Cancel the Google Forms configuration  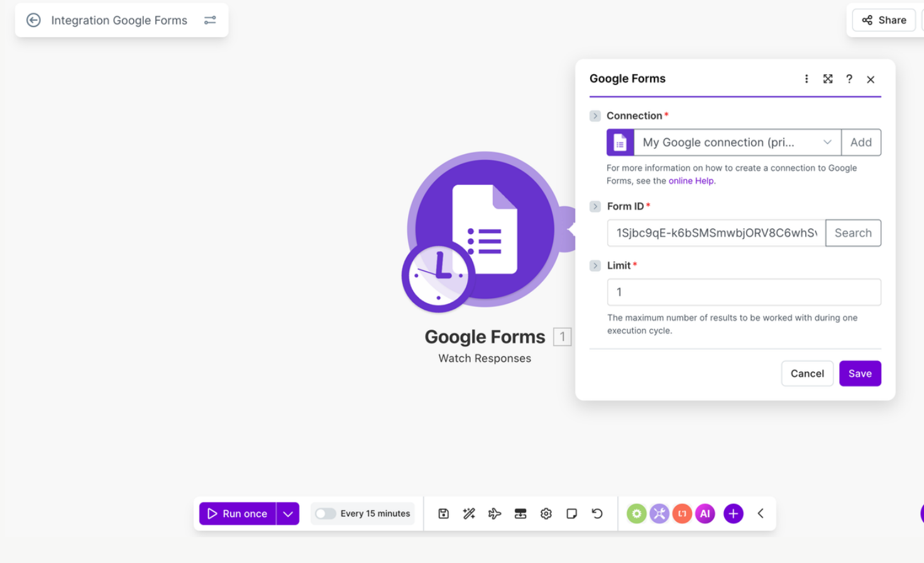pos(807,374)
